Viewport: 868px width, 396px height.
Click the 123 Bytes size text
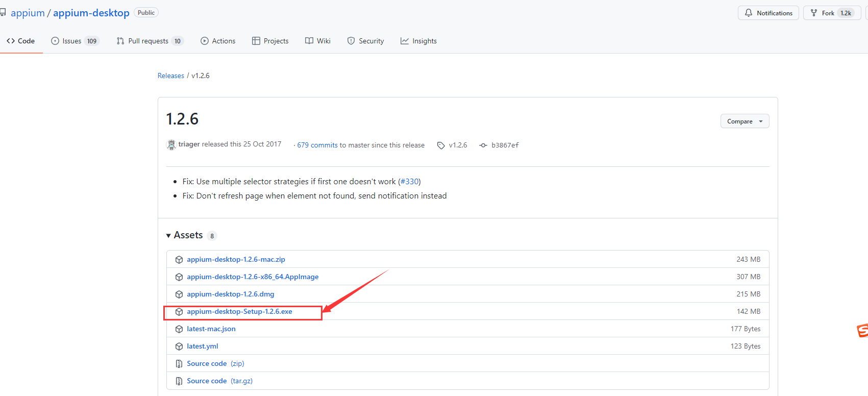tap(746, 346)
